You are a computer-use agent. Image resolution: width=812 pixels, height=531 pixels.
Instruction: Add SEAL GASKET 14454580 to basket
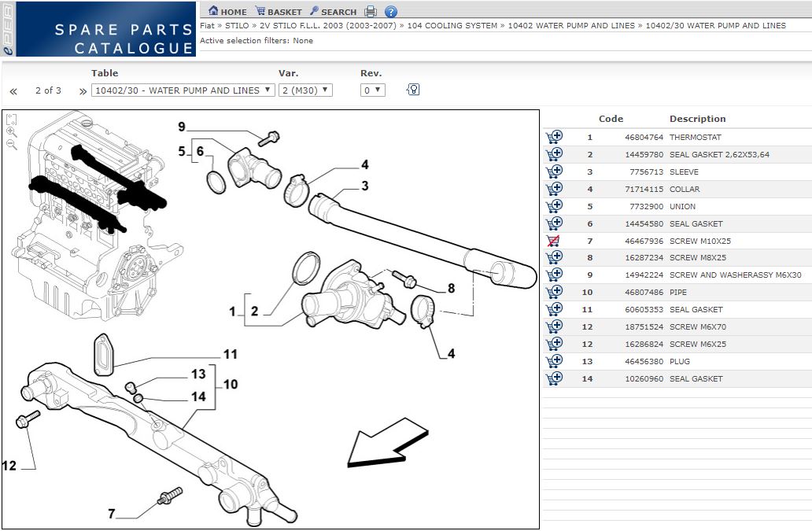click(554, 223)
